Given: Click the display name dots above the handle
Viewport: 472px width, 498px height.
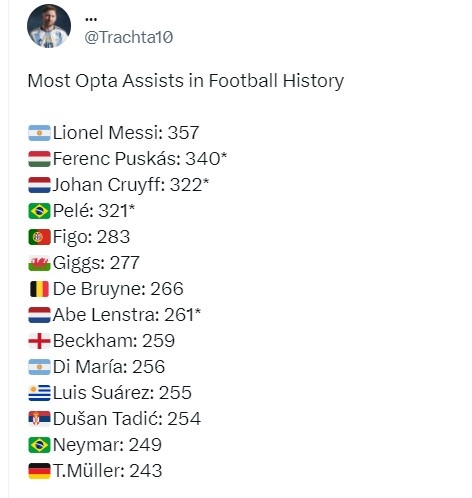Looking at the screenshot, I should click(x=91, y=19).
